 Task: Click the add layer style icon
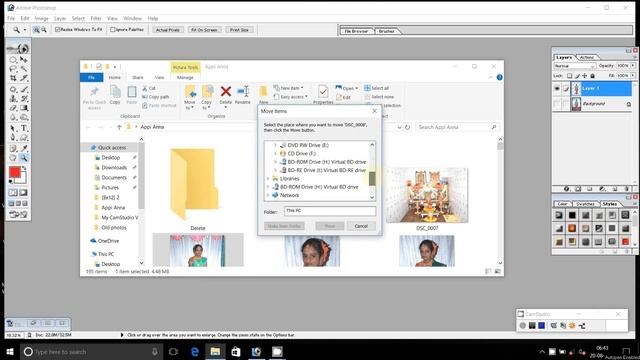tap(566, 189)
